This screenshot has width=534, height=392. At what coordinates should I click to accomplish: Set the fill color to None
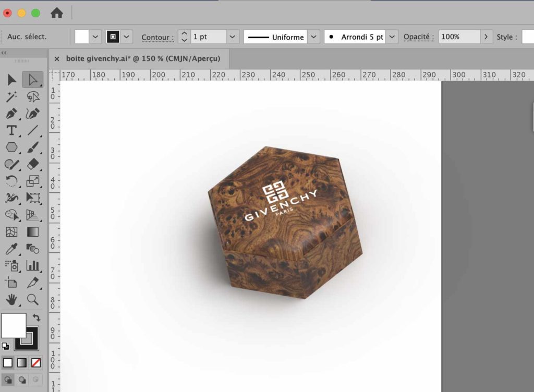[35, 361]
